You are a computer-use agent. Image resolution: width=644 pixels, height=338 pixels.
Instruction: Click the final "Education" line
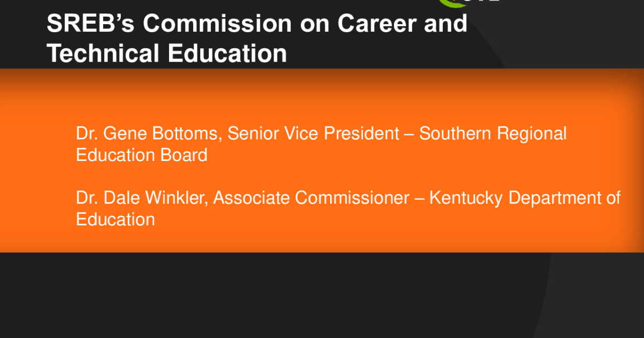(115, 219)
